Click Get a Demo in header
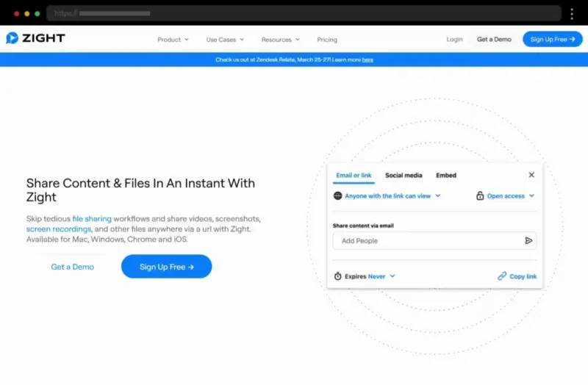Image resolution: width=588 pixels, height=385 pixels. click(x=494, y=40)
